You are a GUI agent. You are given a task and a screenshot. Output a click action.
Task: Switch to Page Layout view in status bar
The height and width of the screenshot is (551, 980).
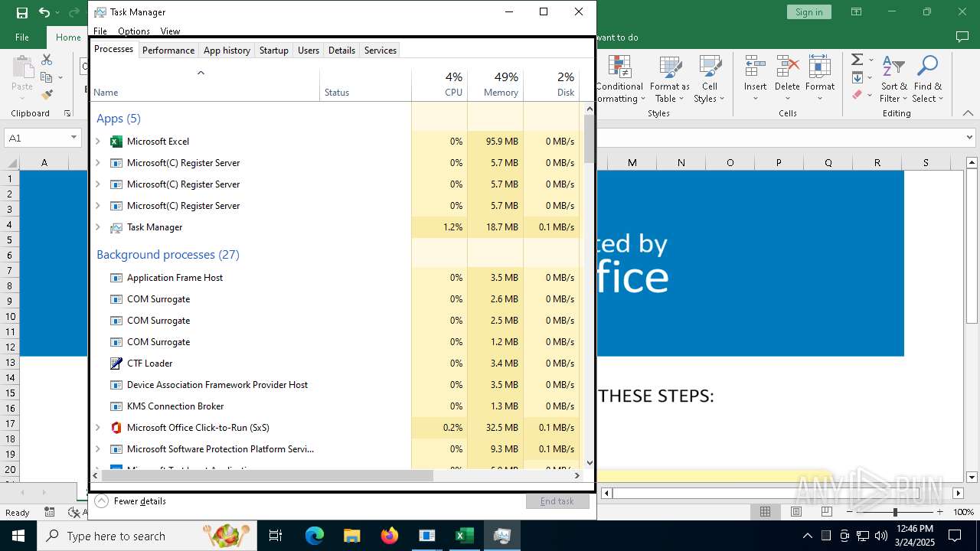tap(795, 512)
